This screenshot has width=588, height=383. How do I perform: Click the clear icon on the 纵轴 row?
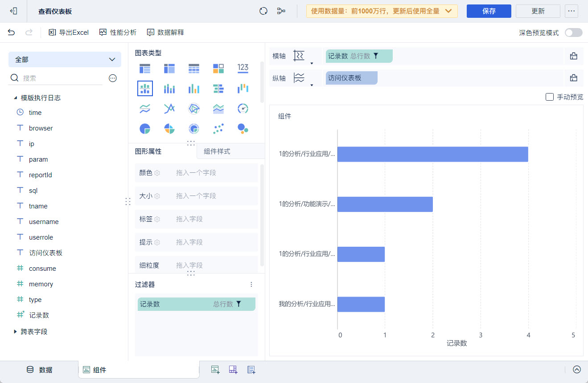point(574,78)
